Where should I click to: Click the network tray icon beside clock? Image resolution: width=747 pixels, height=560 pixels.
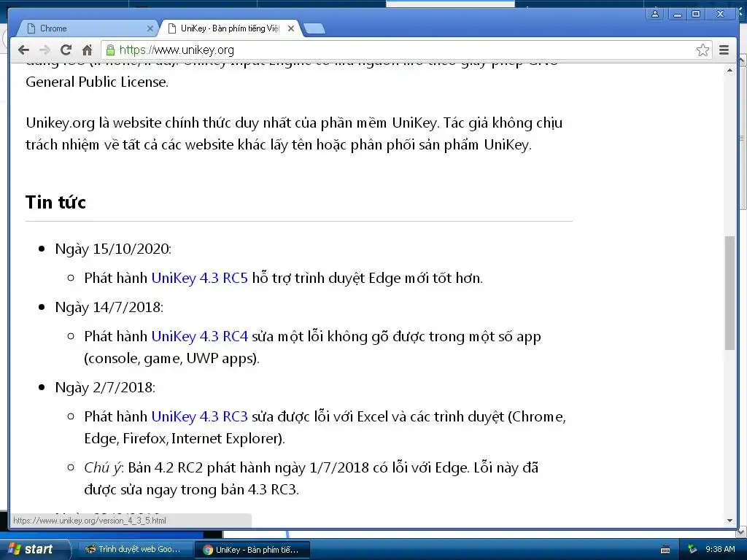click(692, 550)
